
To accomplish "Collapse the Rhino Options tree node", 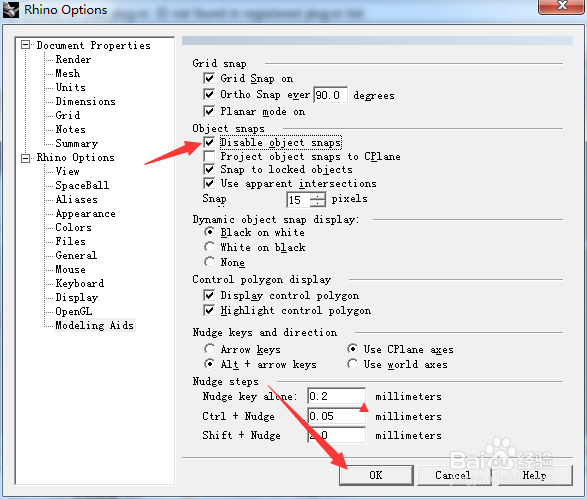I will point(25,158).
